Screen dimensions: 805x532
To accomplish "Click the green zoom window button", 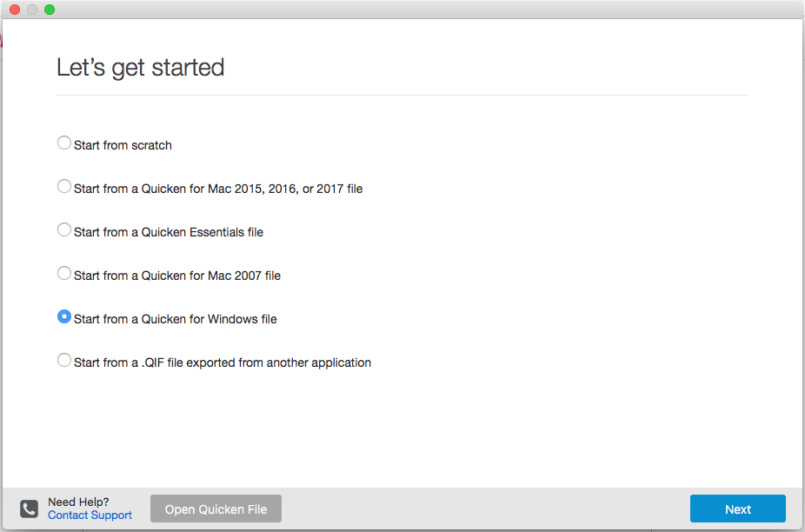I will pyautogui.click(x=50, y=10).
